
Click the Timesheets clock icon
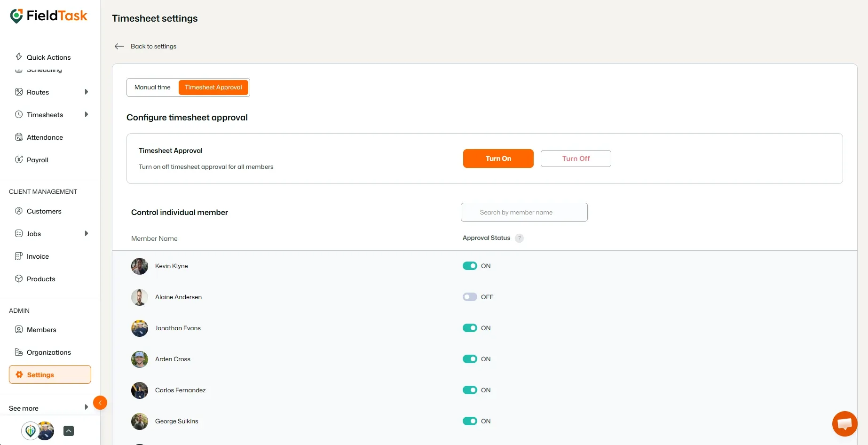coord(19,114)
